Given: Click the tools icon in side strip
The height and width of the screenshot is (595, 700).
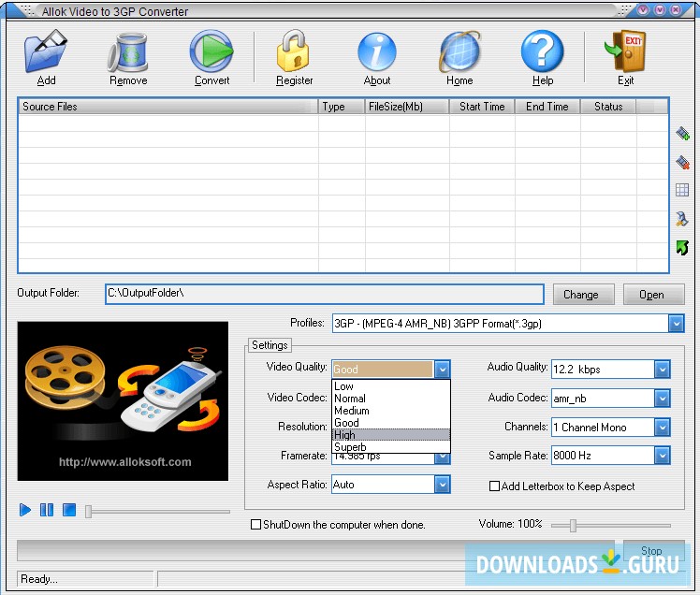Looking at the screenshot, I should point(681,219).
